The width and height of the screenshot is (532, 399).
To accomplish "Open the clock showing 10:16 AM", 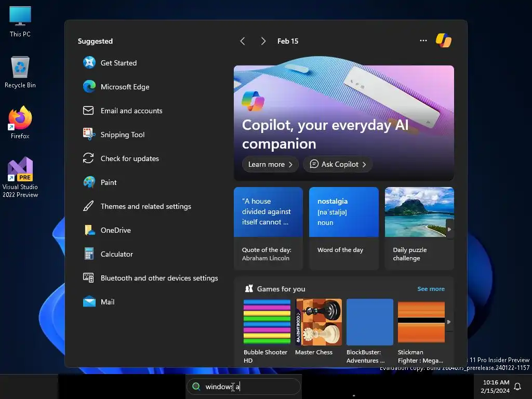I will coord(495,387).
